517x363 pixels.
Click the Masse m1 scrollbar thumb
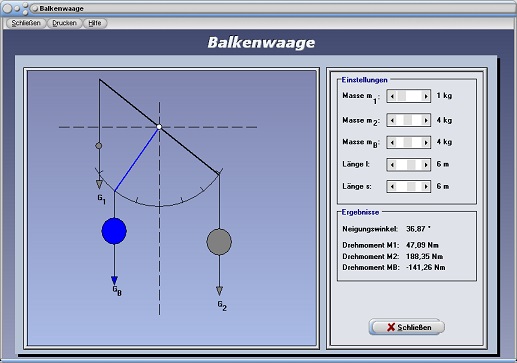point(401,96)
